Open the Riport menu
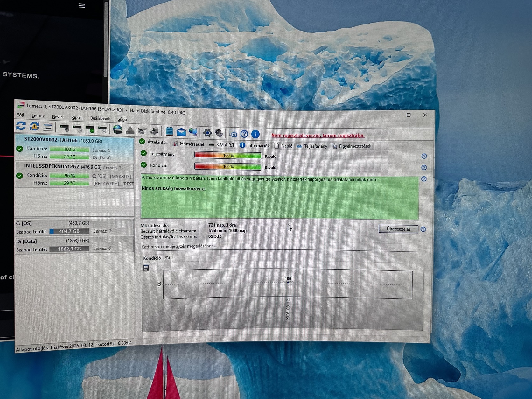The height and width of the screenshot is (399, 532). 77,118
